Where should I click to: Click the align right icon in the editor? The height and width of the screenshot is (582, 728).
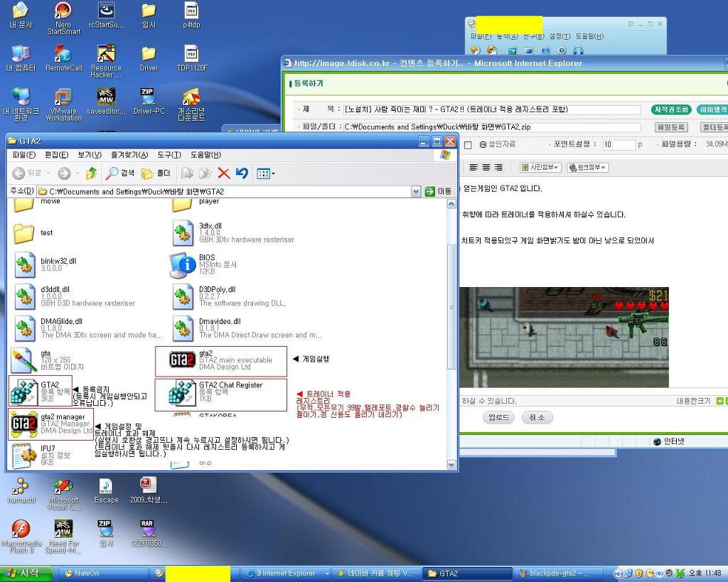point(498,168)
